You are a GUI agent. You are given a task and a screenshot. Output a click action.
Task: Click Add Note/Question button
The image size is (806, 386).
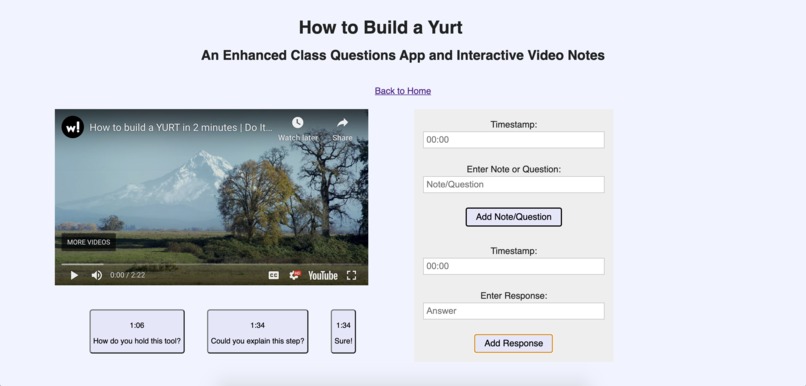514,217
